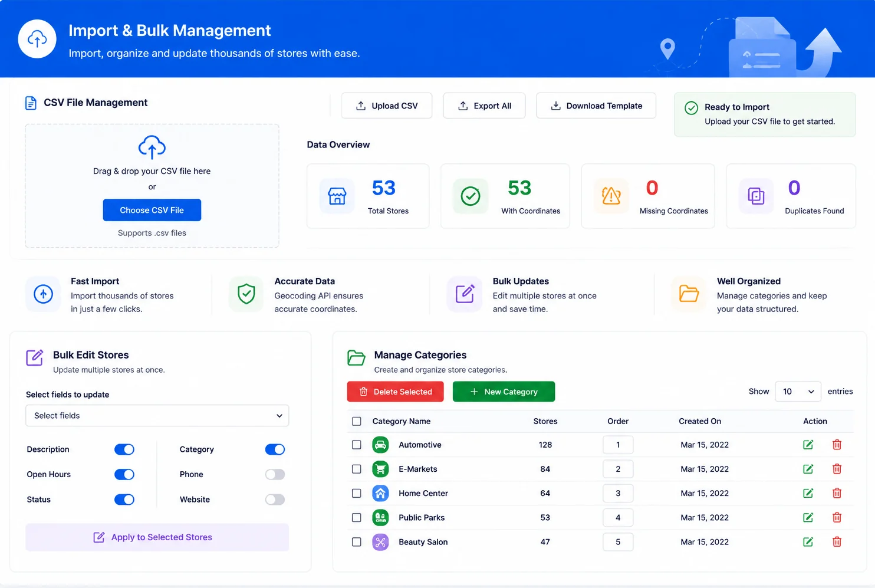Click the Stores column header

(x=545, y=421)
